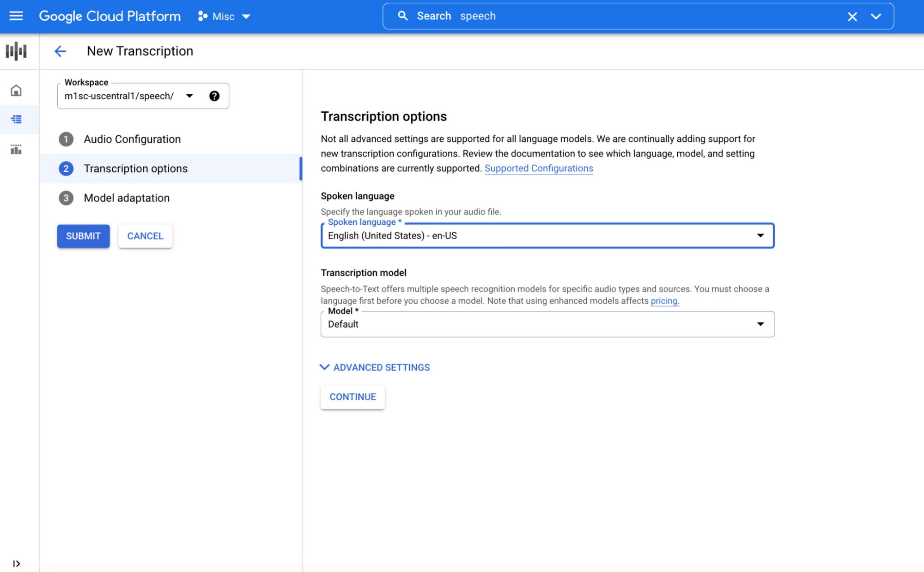Open the Supported Configurations link
The height and width of the screenshot is (572, 924).
[x=539, y=169]
